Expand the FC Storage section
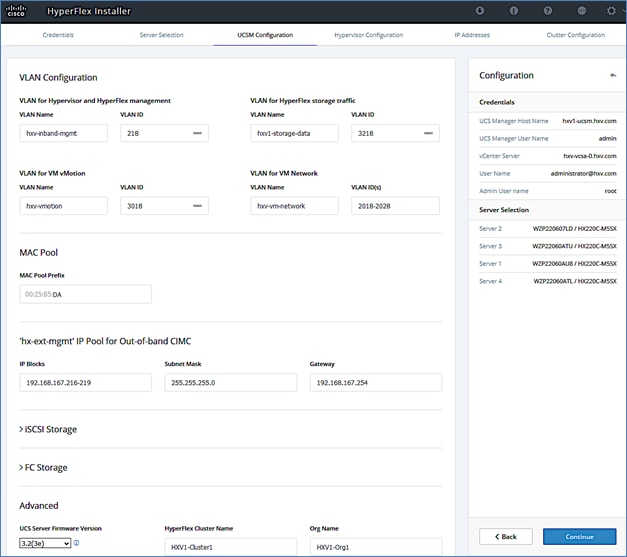Screen dimensions: 627x557 pos(43,467)
